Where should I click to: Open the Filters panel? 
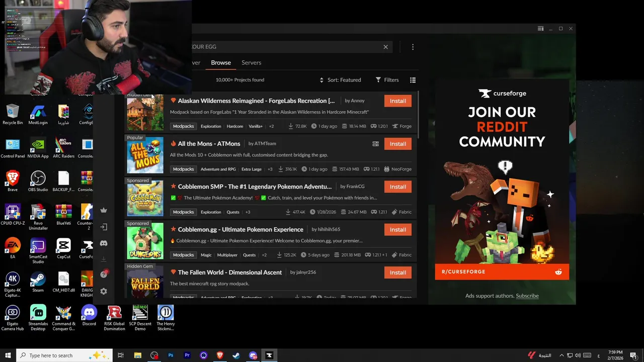(x=387, y=80)
